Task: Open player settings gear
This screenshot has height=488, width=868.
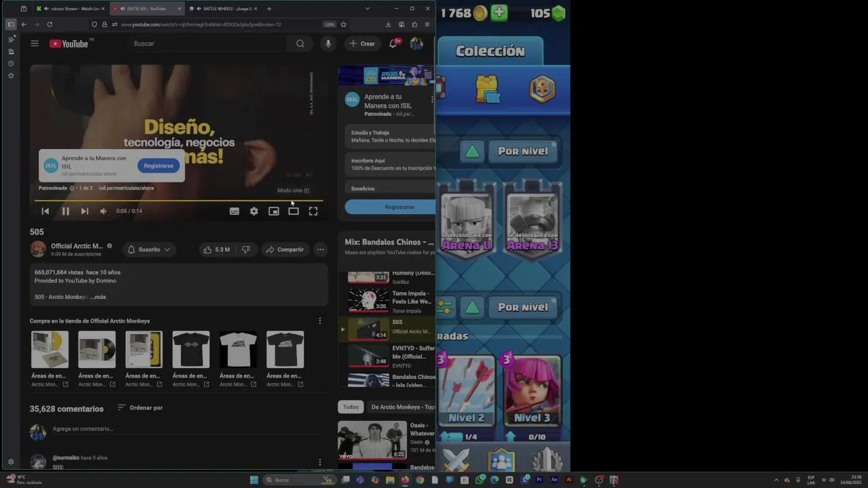Action: (254, 211)
